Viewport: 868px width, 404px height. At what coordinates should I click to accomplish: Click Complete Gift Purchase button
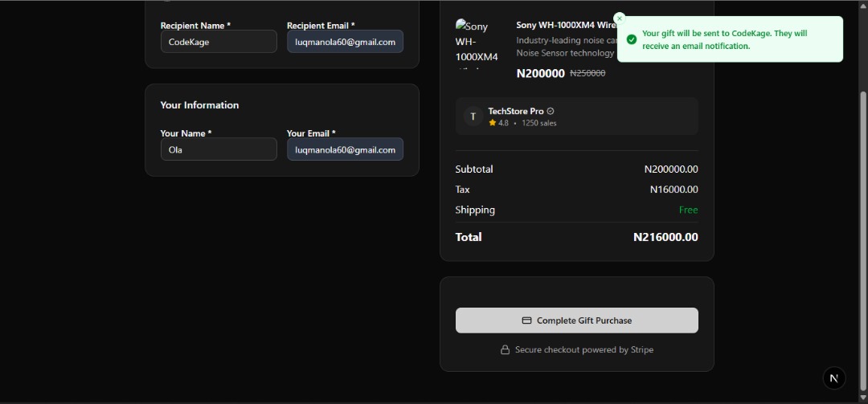577,320
